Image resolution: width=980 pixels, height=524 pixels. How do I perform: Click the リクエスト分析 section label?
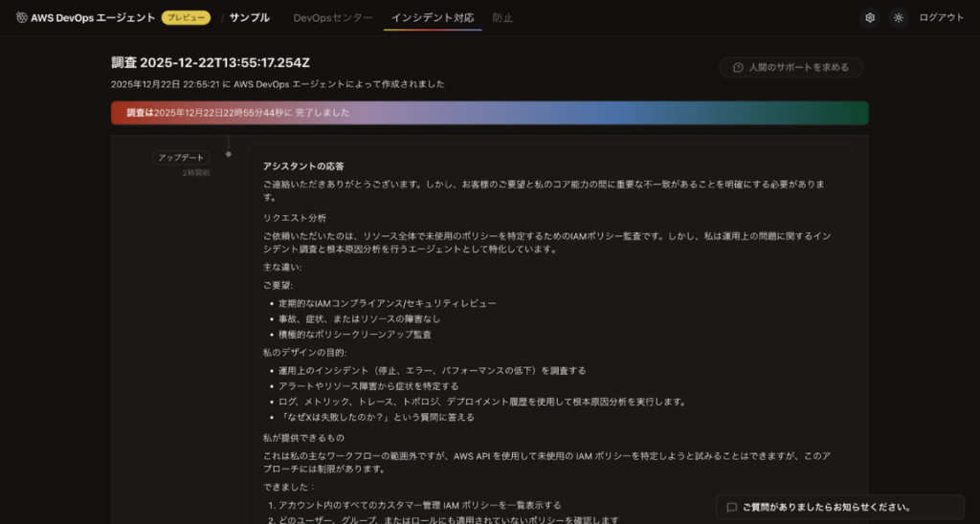(295, 218)
